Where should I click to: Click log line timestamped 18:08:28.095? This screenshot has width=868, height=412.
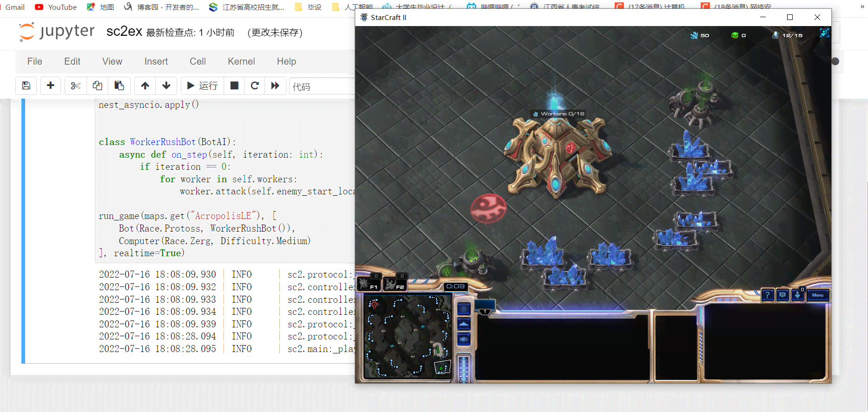click(227, 349)
